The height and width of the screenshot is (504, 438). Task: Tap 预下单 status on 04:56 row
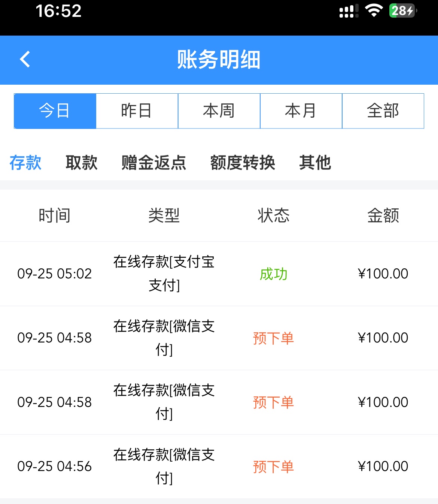point(273,467)
